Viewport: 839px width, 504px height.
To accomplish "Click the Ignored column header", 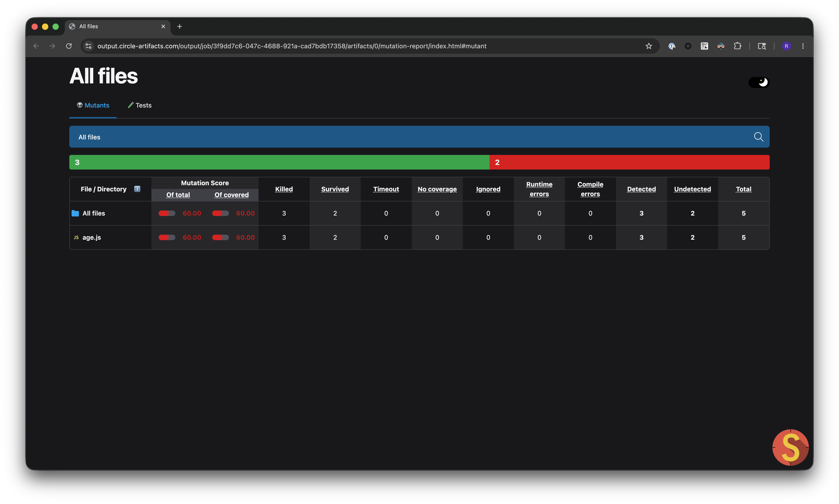I will click(488, 189).
